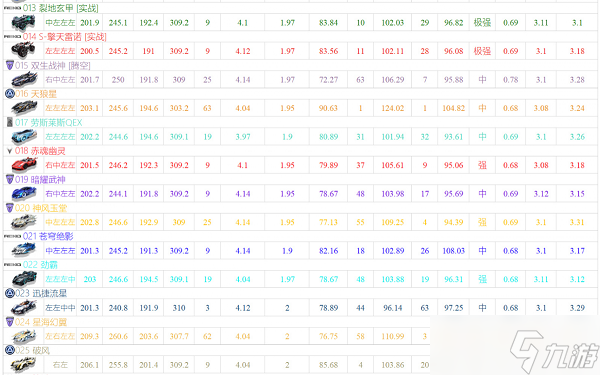600x375 pixels.
Task: Click the 023 迅捷流星 car picture
Action: pyautogui.click(x=24, y=308)
